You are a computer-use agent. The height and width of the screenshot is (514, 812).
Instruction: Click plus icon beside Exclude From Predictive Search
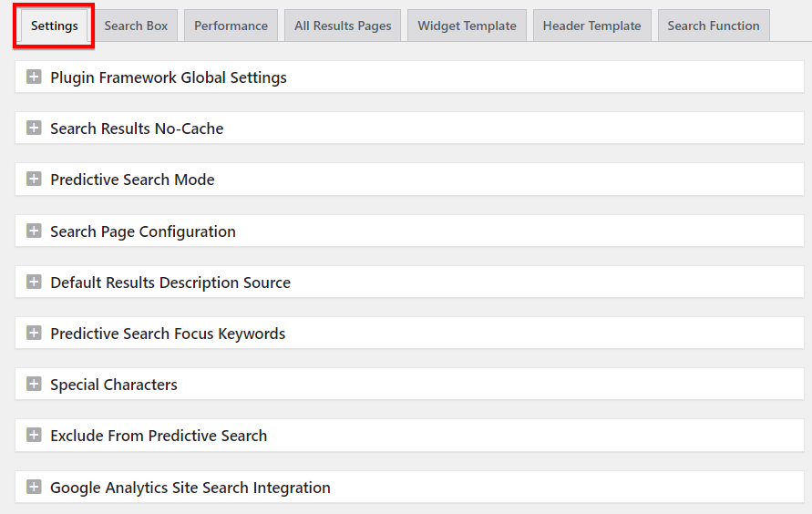click(x=35, y=436)
